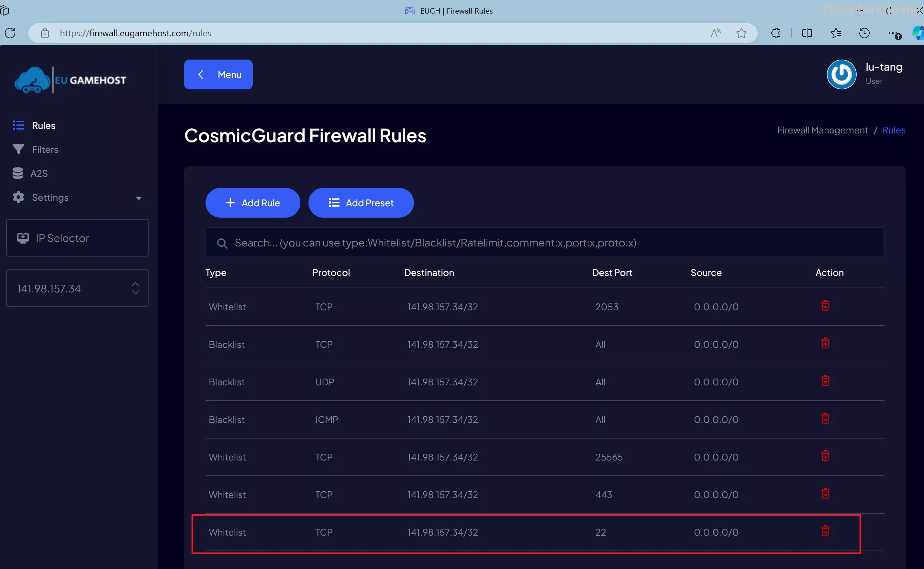Delete the port 2053 whitelist rule

[x=825, y=306]
